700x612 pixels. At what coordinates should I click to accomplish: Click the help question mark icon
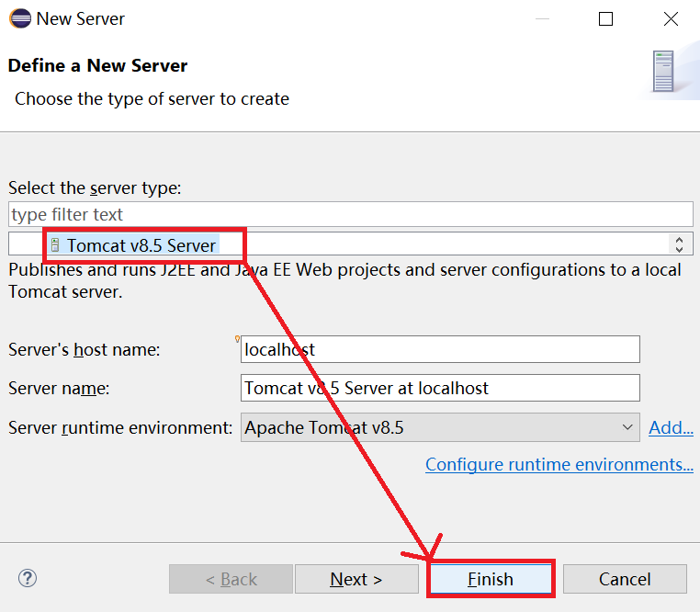28,579
